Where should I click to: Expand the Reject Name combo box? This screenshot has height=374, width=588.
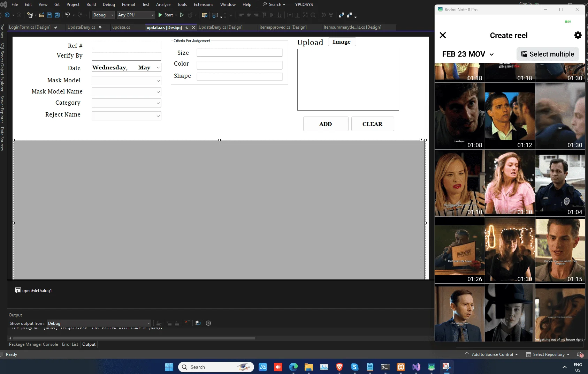tap(158, 116)
